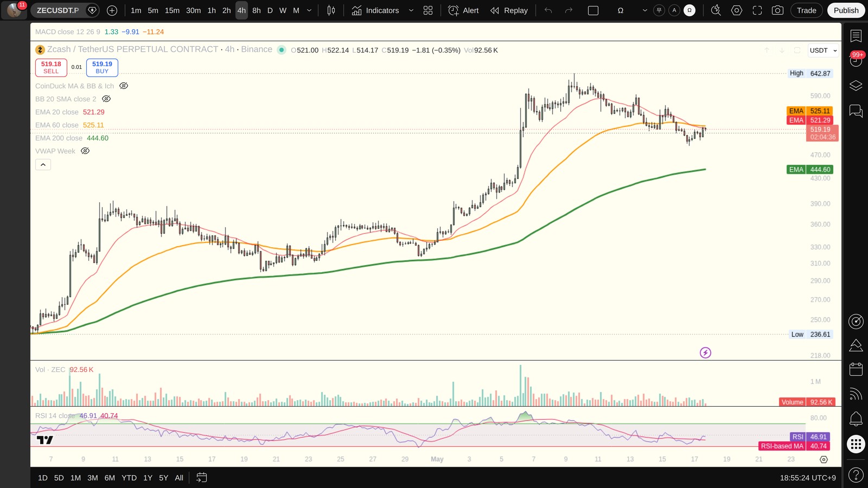Select the 1m timeframe
868x488 pixels.
[x=136, y=10]
